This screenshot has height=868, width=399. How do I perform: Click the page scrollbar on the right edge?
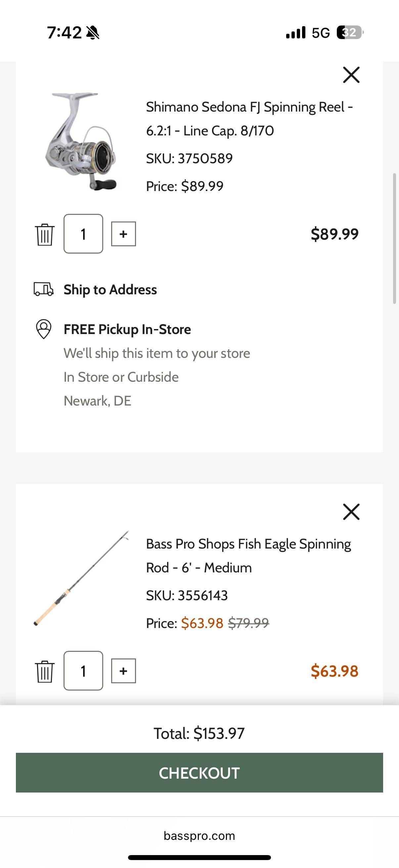click(394, 239)
